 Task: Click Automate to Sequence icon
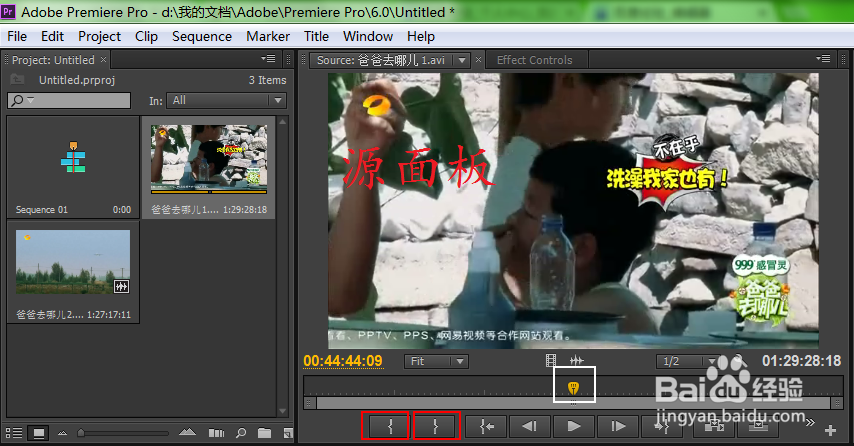click(x=216, y=433)
